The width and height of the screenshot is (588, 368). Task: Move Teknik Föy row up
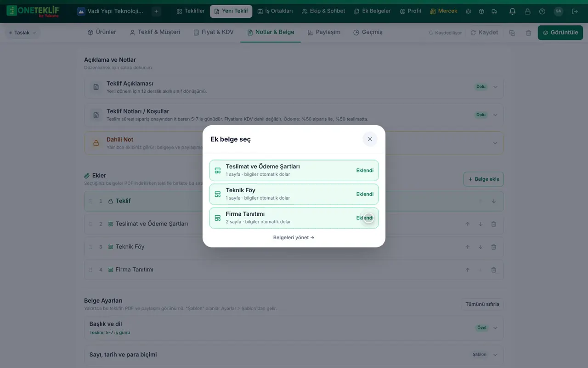tap(467, 247)
